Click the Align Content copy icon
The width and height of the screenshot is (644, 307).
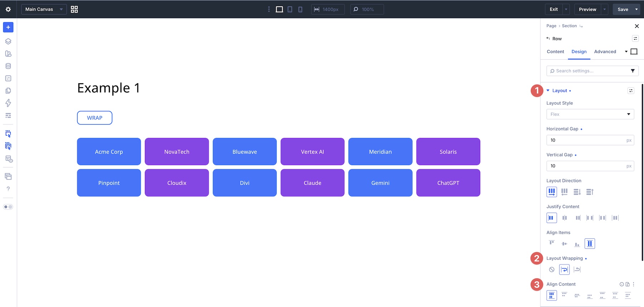coord(628,284)
